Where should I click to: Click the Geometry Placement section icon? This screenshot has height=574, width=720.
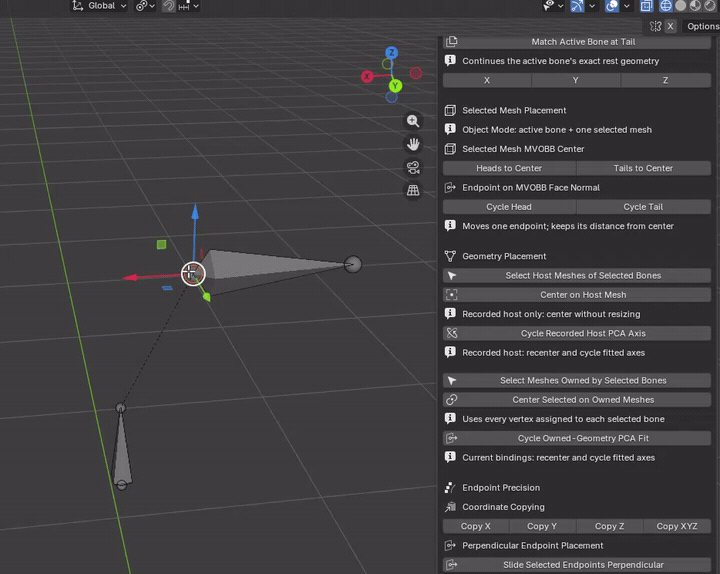(450, 256)
